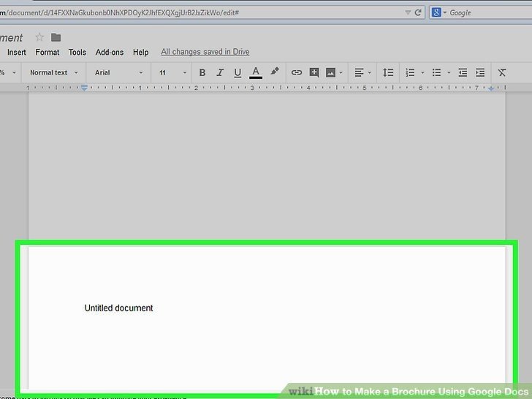
Task: Insert an image with the picture icon
Action: click(x=330, y=72)
